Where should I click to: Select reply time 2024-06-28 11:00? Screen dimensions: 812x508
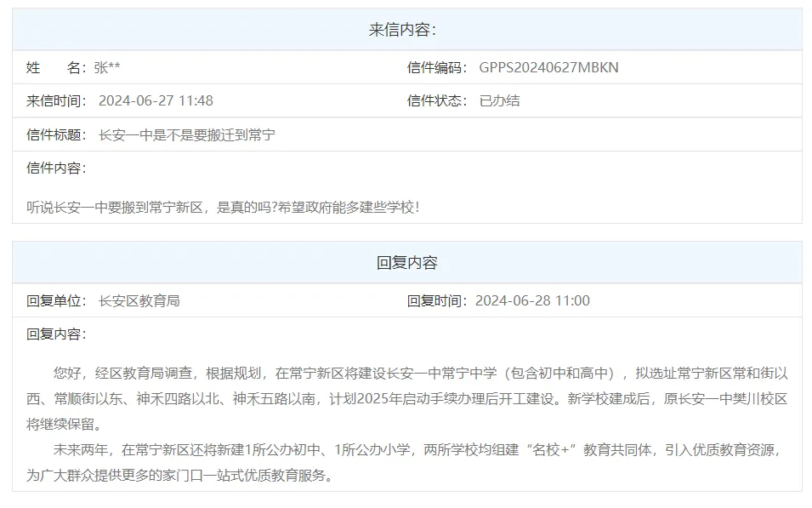click(x=532, y=300)
